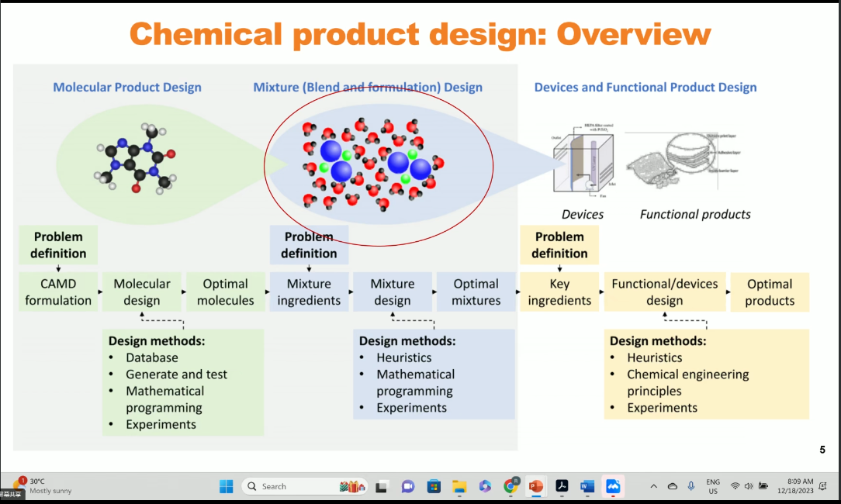
Task: Open Wi-Fi network quick settings
Action: [x=735, y=486]
